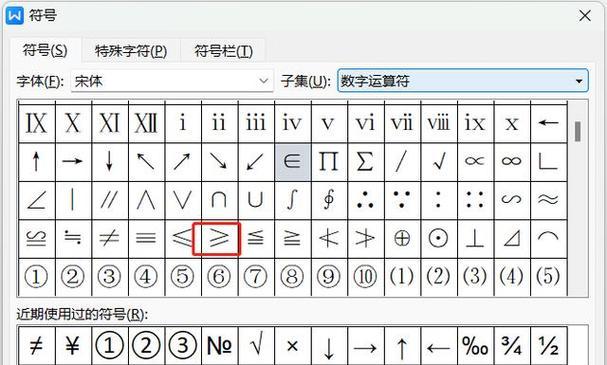This screenshot has width=607, height=365.
Task: Select the up arrow ↑ in symbol grid
Action: [x=36, y=161]
